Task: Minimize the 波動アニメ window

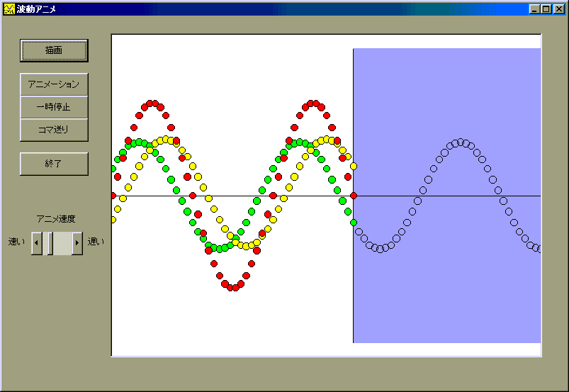Action: [534, 9]
